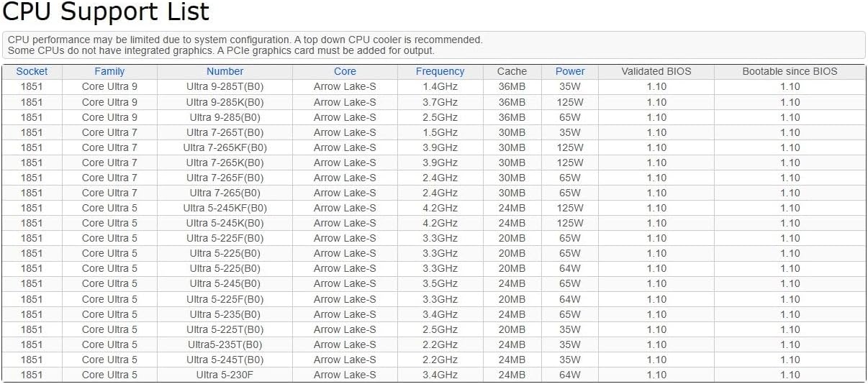Select the Ultra 7-265(B0) processor
The width and height of the screenshot is (868, 384).
pos(225,193)
